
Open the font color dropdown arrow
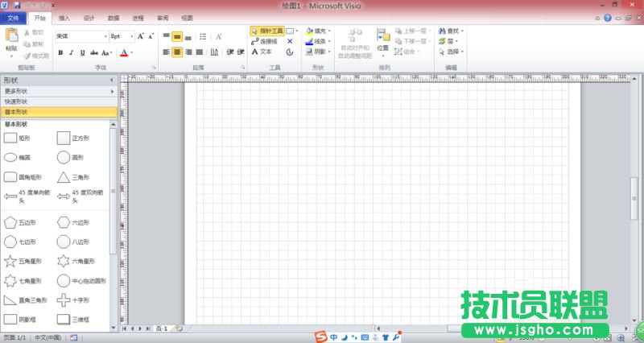132,52
